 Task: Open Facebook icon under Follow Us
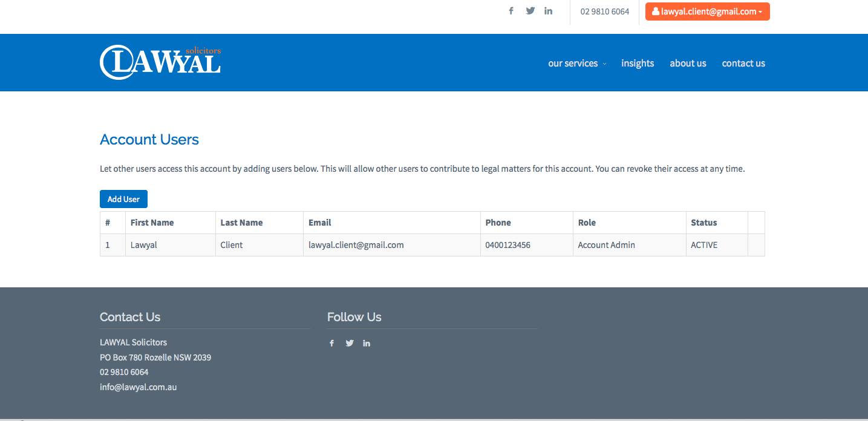tap(331, 343)
